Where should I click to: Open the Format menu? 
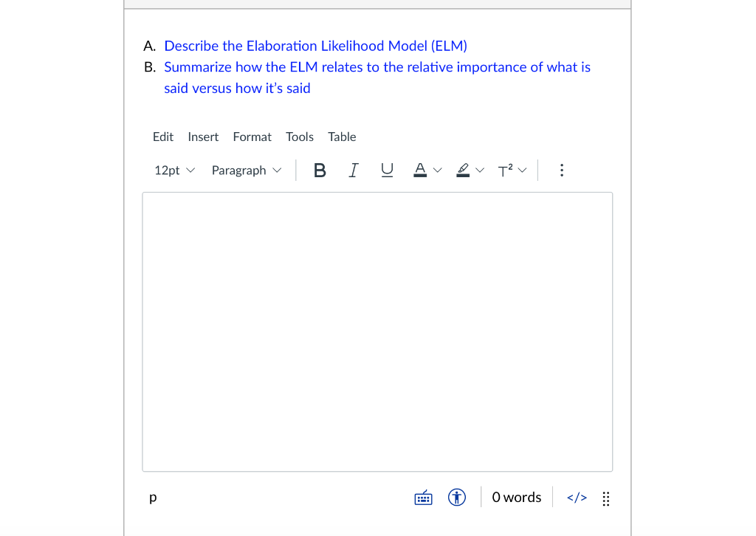point(252,137)
